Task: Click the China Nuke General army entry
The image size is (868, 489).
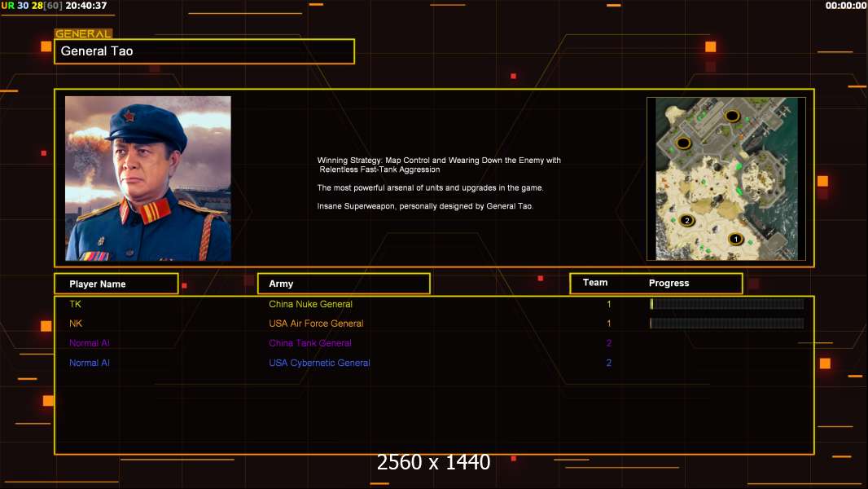Action: (x=310, y=304)
